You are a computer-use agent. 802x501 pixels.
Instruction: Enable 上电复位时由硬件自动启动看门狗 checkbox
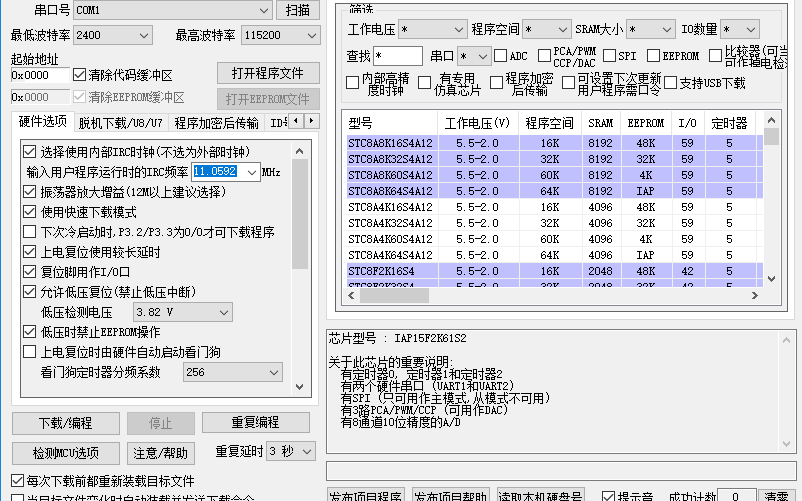[30, 352]
